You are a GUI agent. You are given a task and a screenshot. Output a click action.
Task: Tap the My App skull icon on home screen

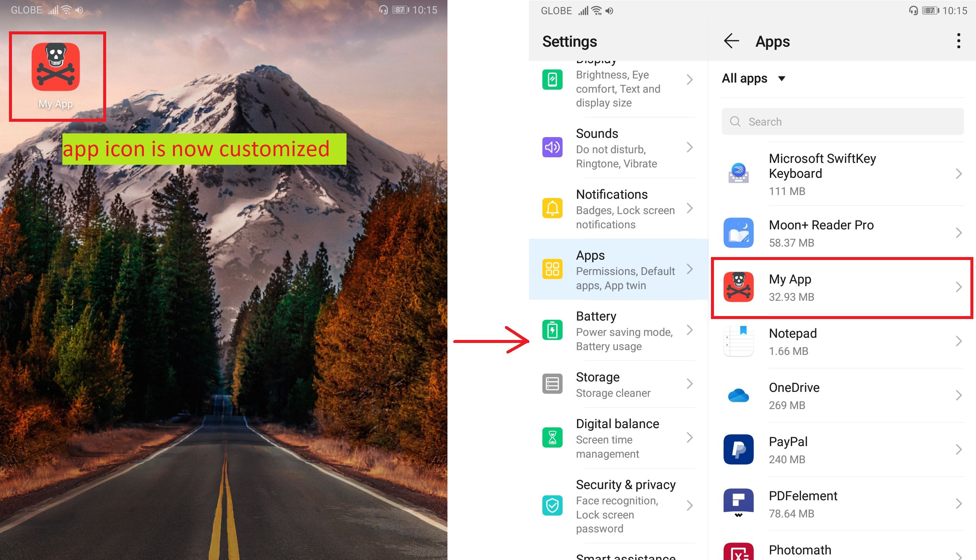[56, 67]
